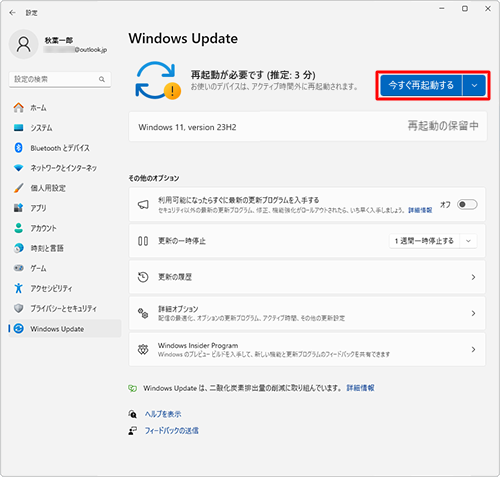Select システム in the settings sidebar
Image resolution: width=500 pixels, height=477 pixels.
click(x=65, y=128)
